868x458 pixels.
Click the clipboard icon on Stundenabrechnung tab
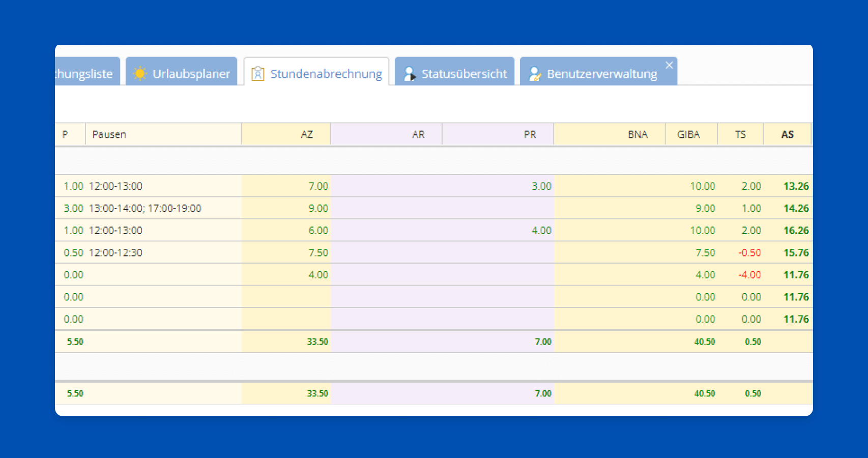(x=258, y=74)
